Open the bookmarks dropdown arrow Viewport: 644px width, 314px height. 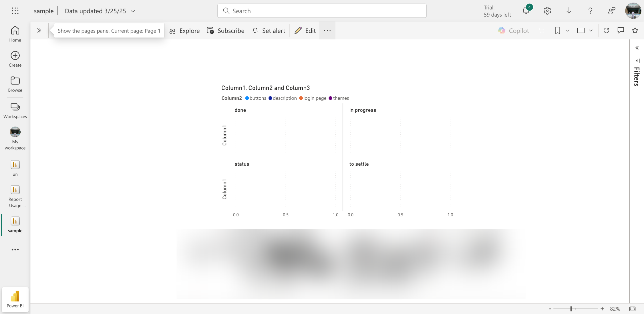pyautogui.click(x=568, y=30)
